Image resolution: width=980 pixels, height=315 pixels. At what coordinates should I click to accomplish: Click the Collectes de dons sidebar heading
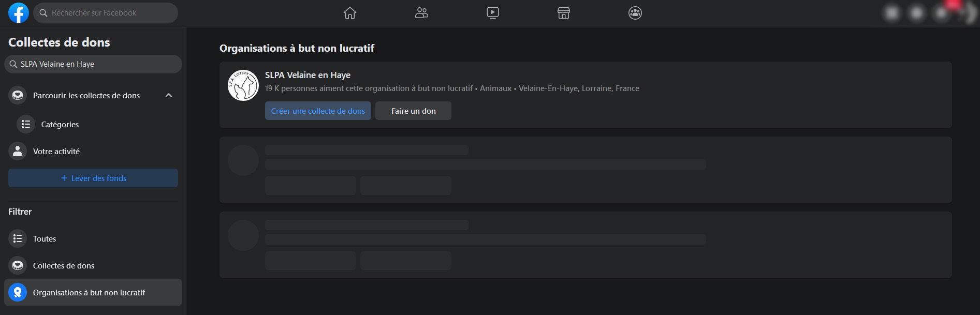click(x=59, y=42)
